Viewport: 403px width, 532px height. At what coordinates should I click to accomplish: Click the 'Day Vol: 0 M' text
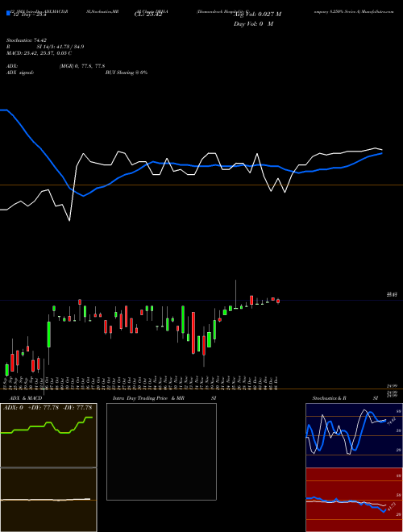[x=253, y=24]
